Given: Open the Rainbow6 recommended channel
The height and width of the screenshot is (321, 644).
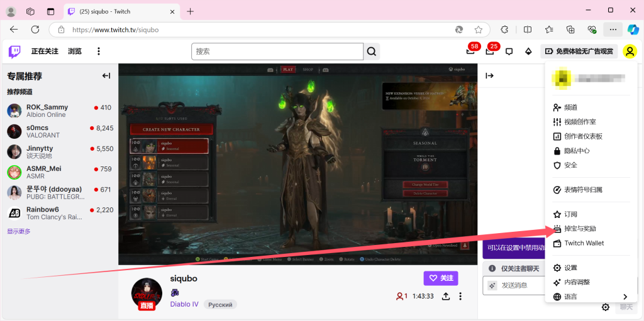Looking at the screenshot, I should pos(59,213).
